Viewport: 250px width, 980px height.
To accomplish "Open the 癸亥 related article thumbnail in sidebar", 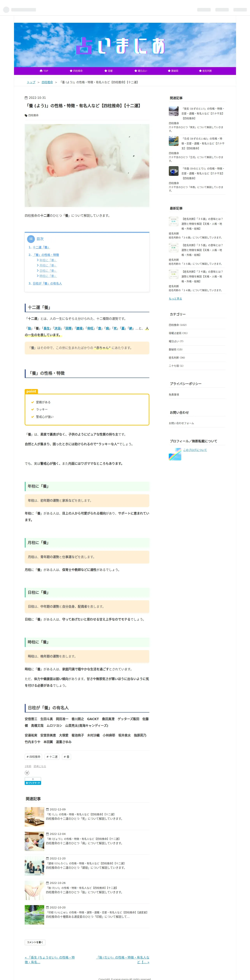I will (173, 111).
